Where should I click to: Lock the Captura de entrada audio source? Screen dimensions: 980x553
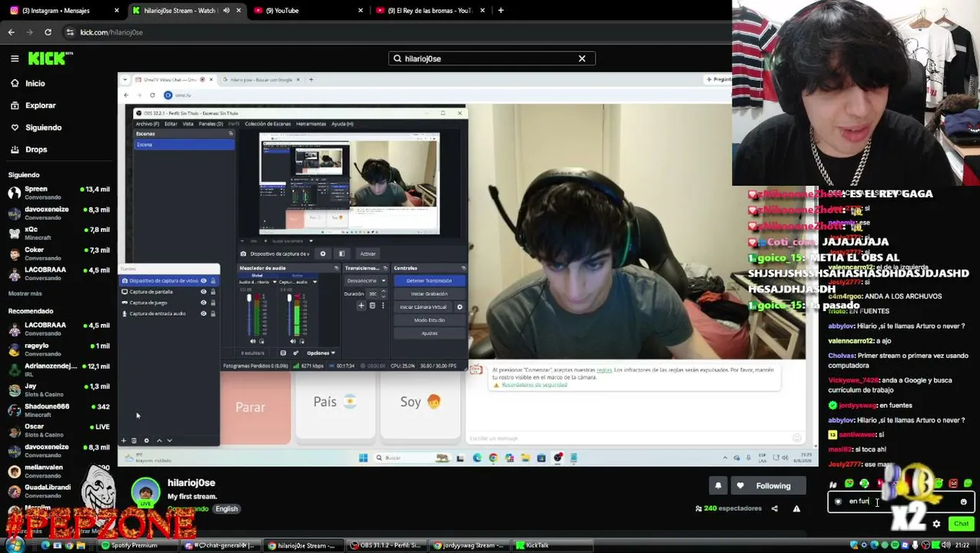213,313
